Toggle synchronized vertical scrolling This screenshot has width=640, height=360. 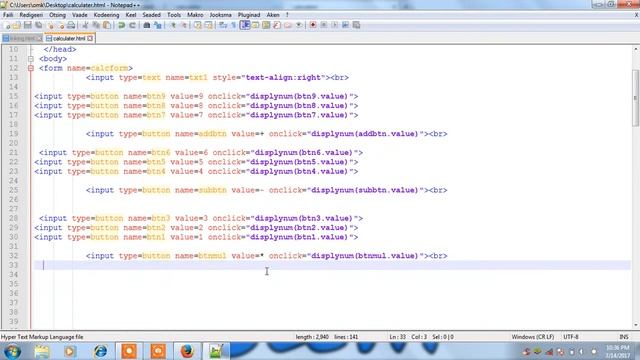(198, 25)
